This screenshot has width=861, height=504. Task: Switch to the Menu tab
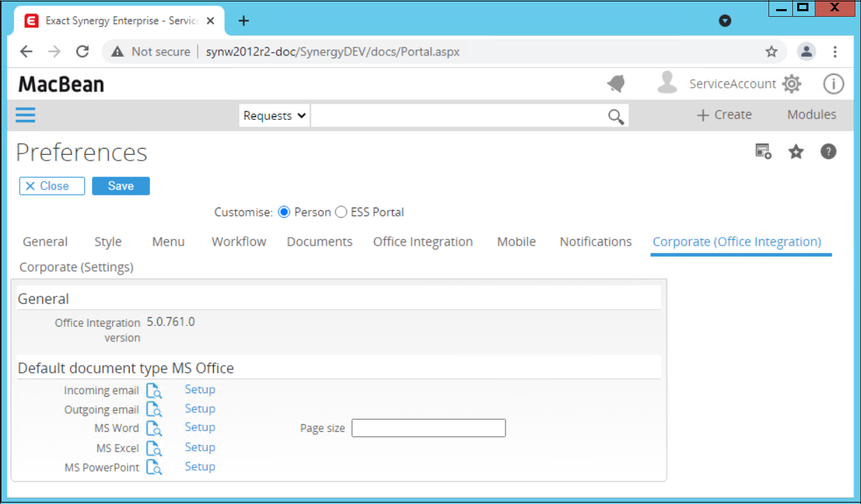[x=168, y=242]
